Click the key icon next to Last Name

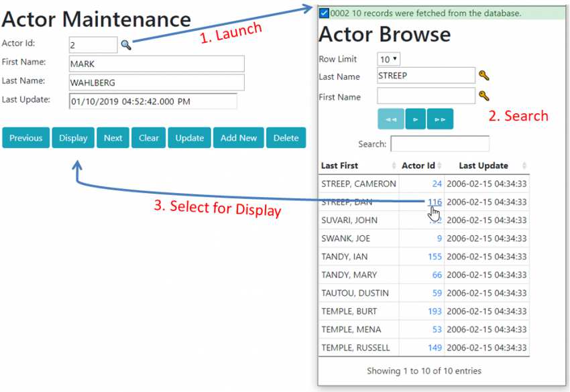point(484,76)
